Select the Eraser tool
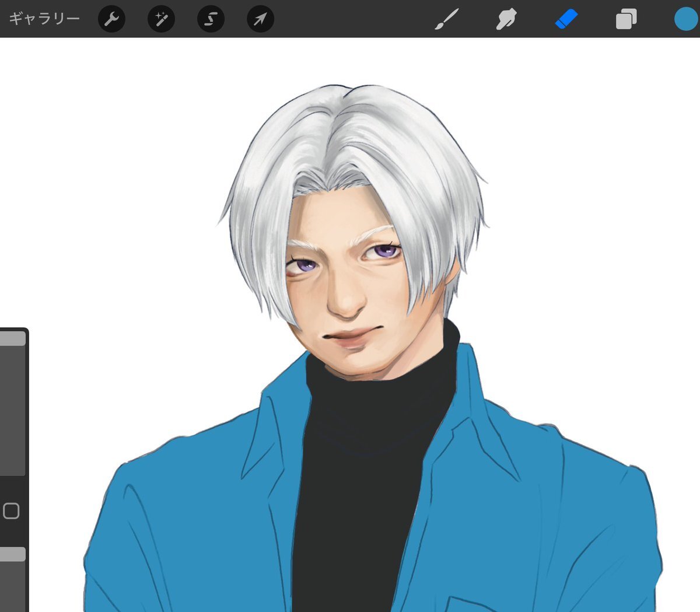Image resolution: width=700 pixels, height=612 pixels. [x=566, y=19]
